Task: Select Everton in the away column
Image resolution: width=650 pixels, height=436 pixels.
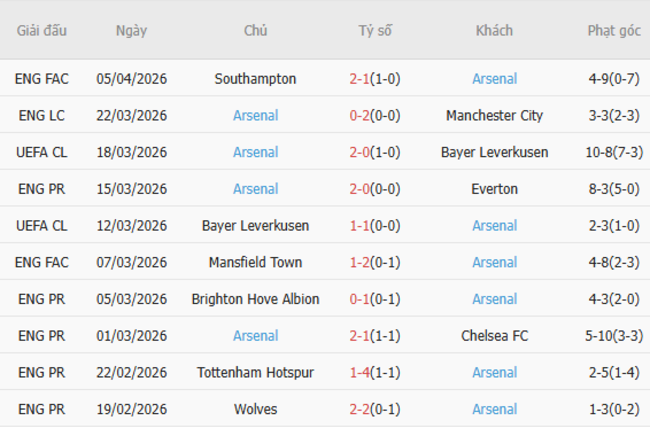Action: click(x=494, y=189)
